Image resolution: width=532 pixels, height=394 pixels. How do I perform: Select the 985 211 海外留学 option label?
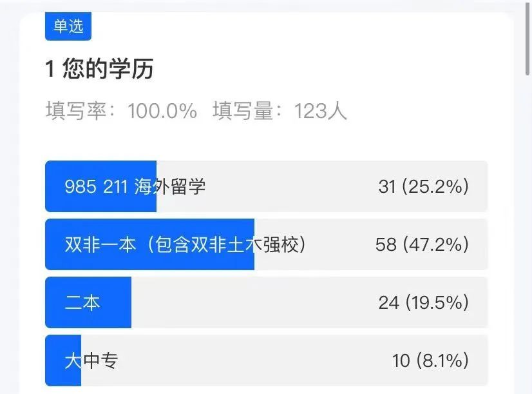click(135, 187)
